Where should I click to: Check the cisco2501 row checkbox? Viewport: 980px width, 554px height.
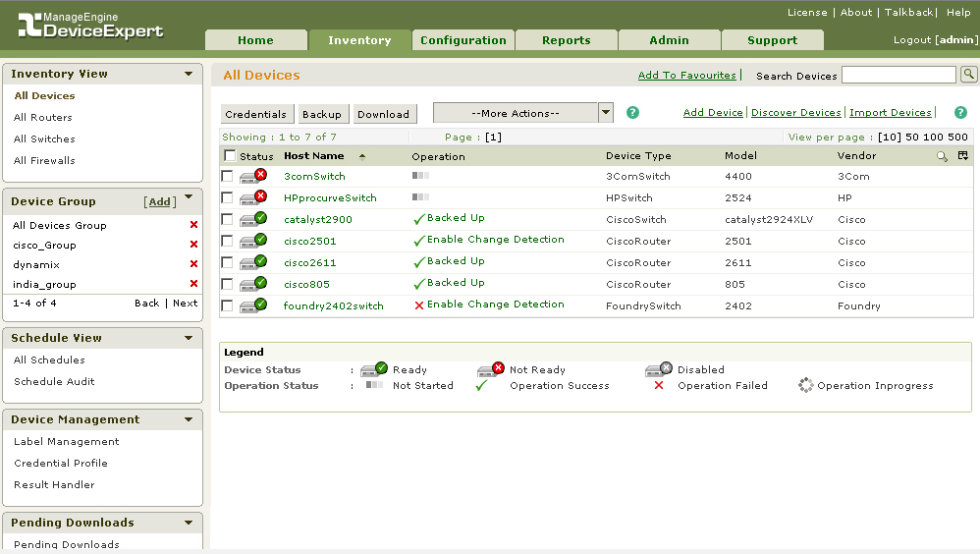coord(227,241)
